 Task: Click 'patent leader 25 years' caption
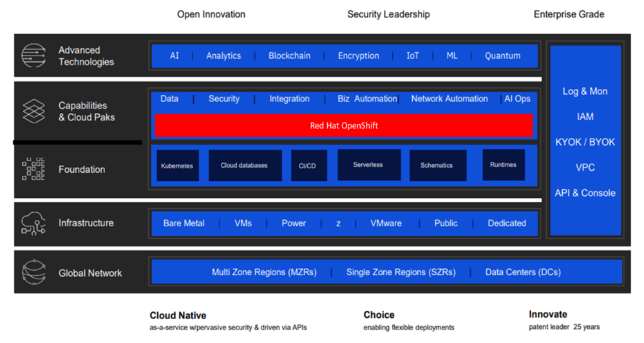(564, 327)
